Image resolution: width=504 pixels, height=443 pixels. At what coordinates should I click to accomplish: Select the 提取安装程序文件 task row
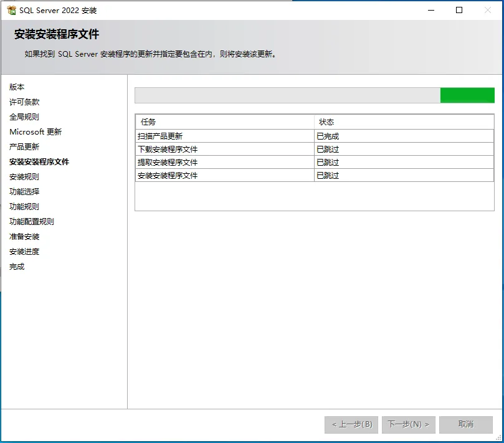point(315,163)
